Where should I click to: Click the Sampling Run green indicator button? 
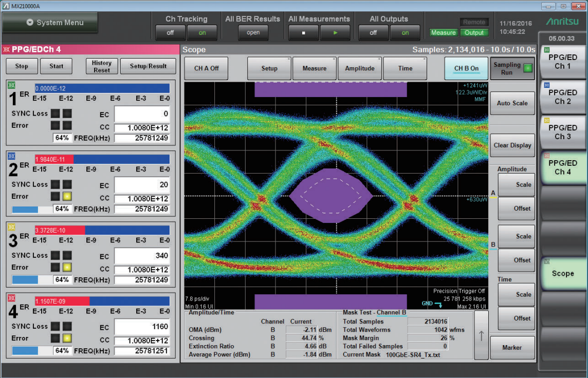click(528, 68)
